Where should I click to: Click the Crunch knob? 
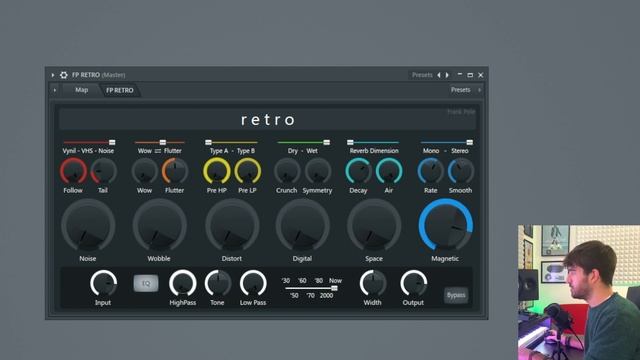pyautogui.click(x=287, y=171)
